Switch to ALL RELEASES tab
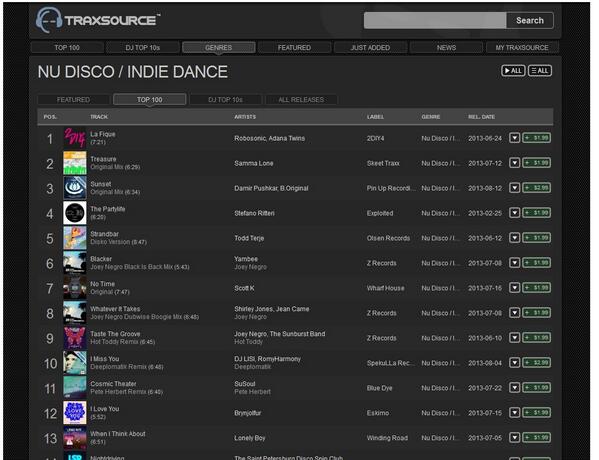This screenshot has width=599, height=460. click(x=301, y=99)
